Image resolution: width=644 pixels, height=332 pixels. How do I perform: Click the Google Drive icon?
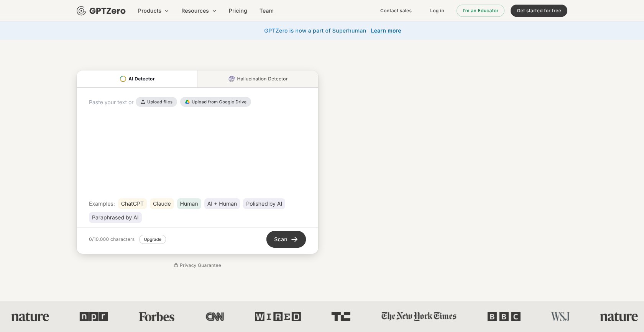coord(187,102)
